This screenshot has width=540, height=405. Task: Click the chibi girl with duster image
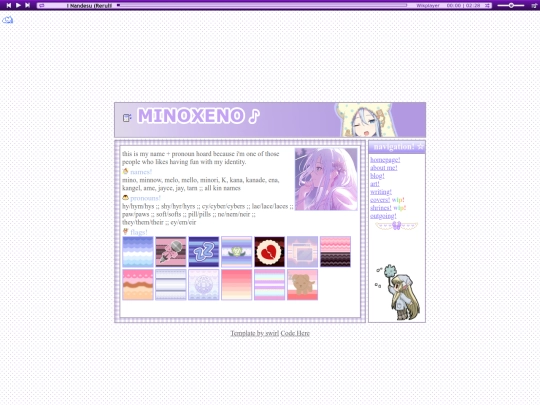coord(397,292)
